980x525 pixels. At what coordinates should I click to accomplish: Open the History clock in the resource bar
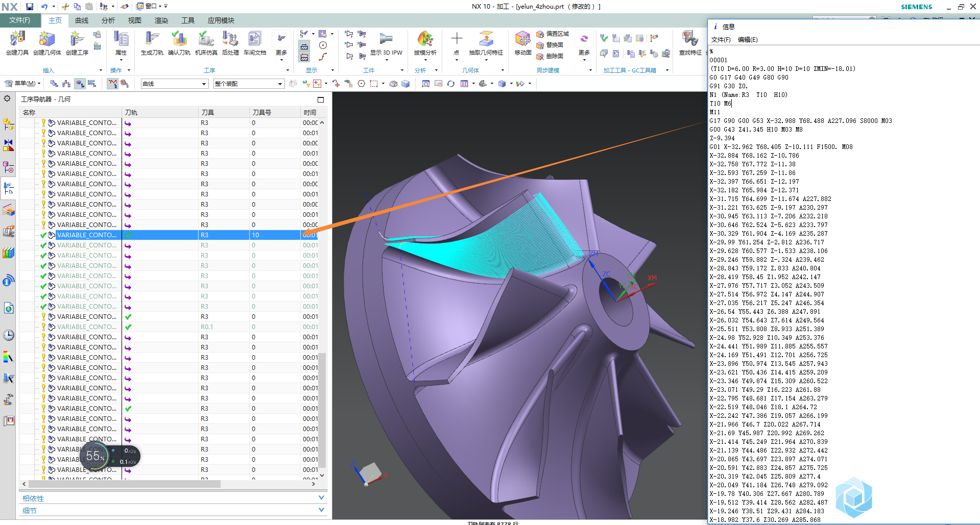[x=9, y=335]
